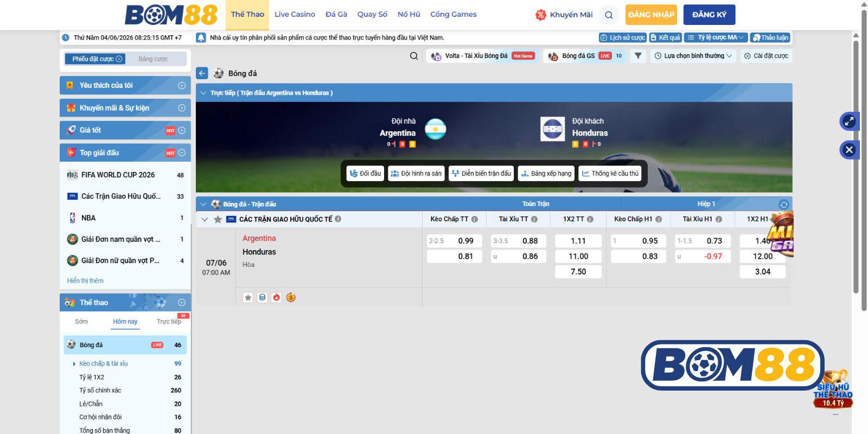This screenshot has height=434, width=868.
Task: Favorite the Các Trận Giao Hữu Quốc Tế league star
Action: coord(218,219)
